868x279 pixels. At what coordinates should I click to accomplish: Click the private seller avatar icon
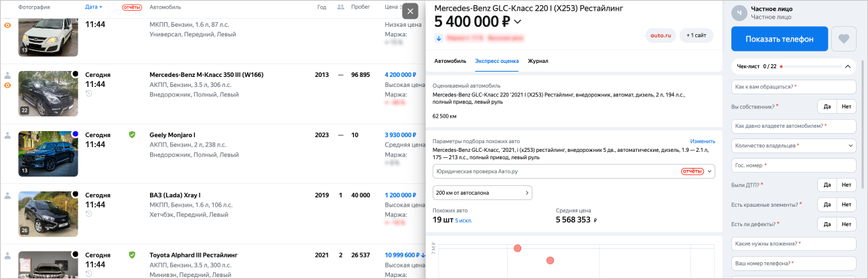(739, 12)
